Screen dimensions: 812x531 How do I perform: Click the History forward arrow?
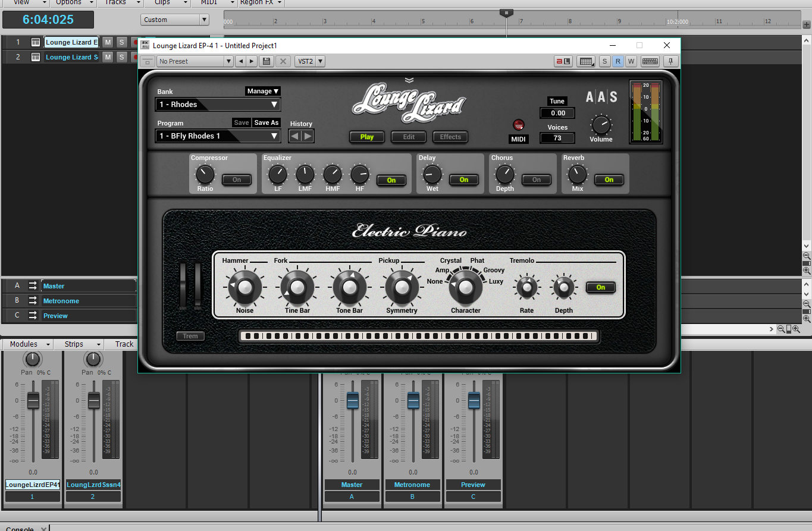tap(308, 136)
